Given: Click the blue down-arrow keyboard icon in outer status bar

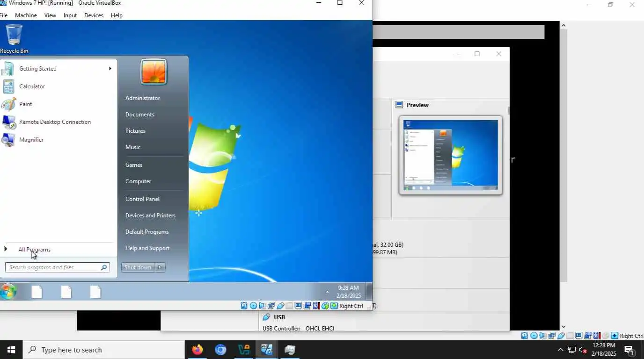Looking at the screenshot, I should tap(615, 336).
